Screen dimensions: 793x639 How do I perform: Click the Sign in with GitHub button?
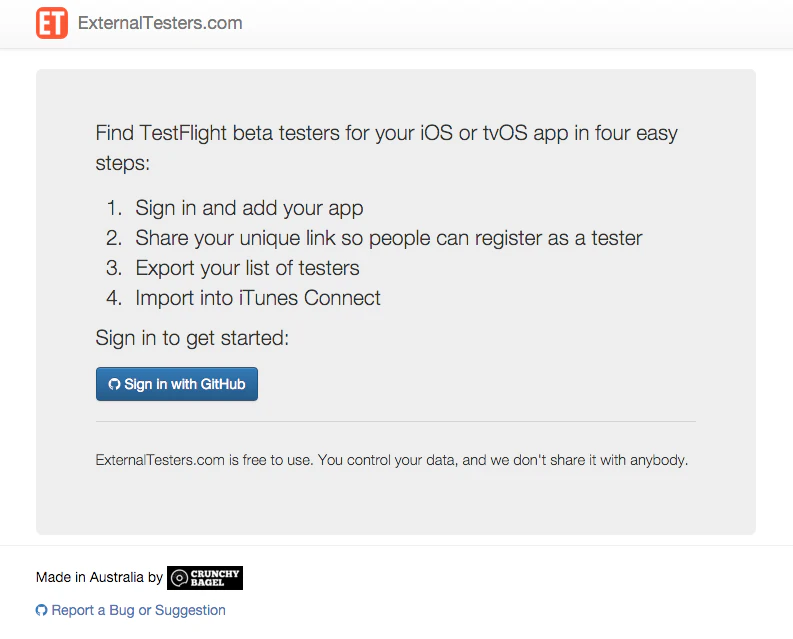pos(177,384)
